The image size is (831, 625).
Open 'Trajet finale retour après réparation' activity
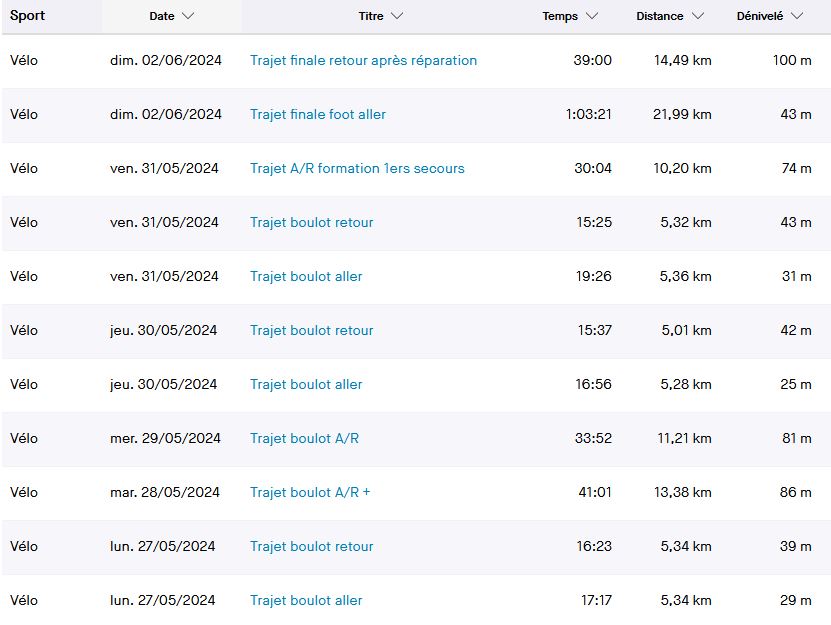pyautogui.click(x=363, y=60)
